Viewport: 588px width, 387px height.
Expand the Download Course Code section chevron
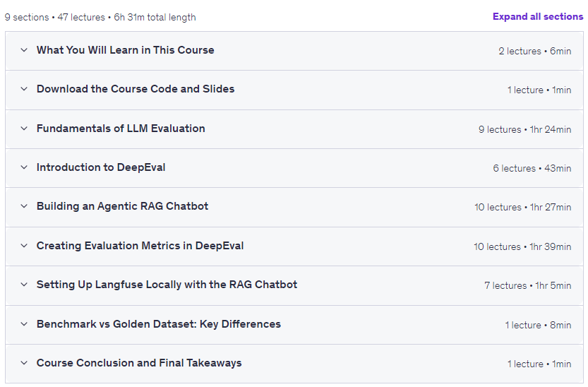[x=24, y=89]
